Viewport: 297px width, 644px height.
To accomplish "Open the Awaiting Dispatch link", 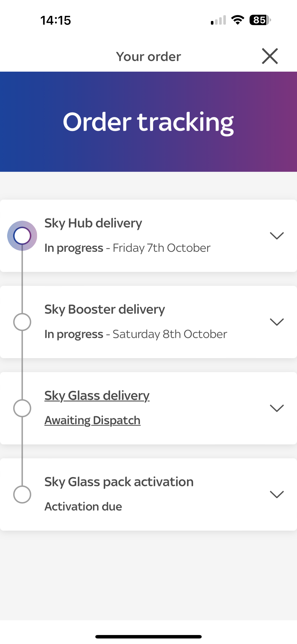I will pyautogui.click(x=93, y=420).
